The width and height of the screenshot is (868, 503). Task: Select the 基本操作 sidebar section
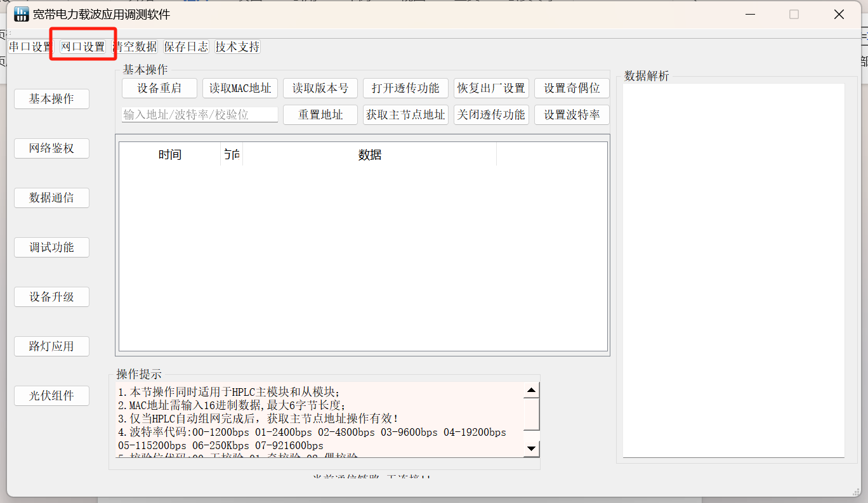[51, 98]
